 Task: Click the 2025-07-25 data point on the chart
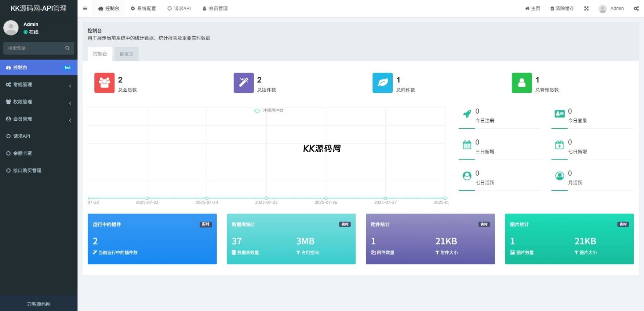pos(266,198)
